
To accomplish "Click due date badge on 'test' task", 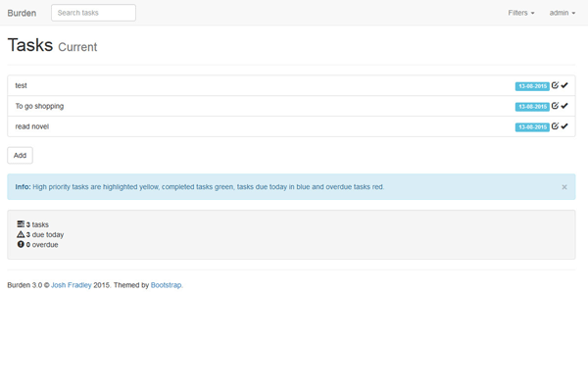I will [x=532, y=86].
